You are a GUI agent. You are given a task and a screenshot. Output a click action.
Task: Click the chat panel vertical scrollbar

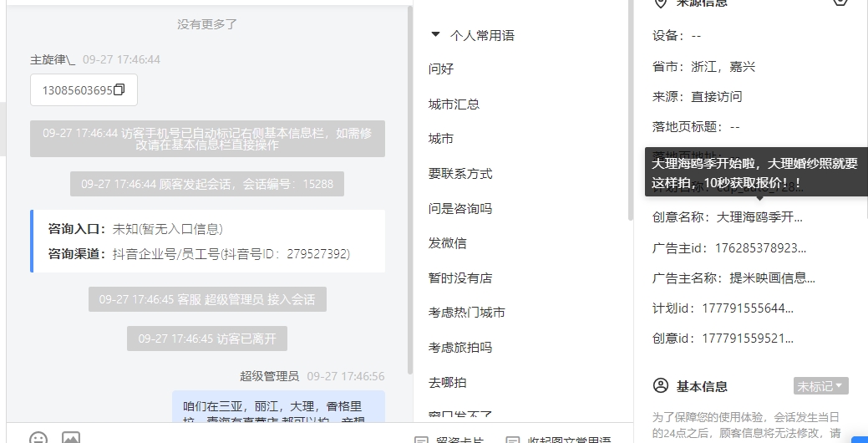pyautogui.click(x=410, y=190)
